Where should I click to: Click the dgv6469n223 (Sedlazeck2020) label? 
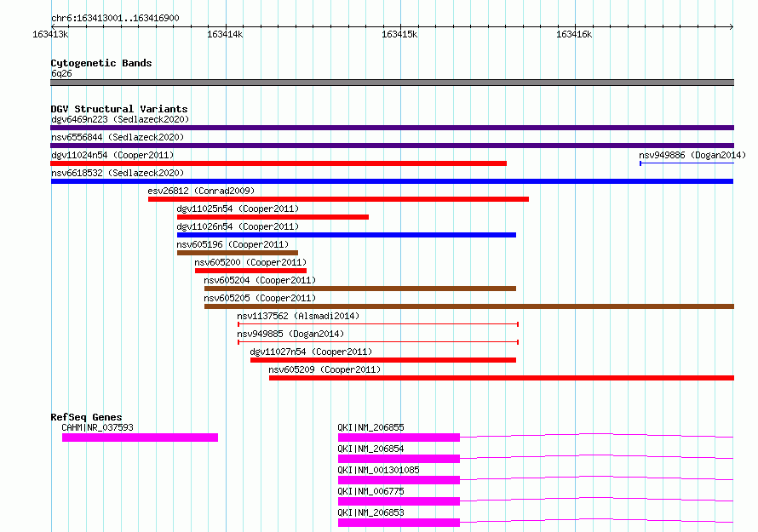click(120, 119)
